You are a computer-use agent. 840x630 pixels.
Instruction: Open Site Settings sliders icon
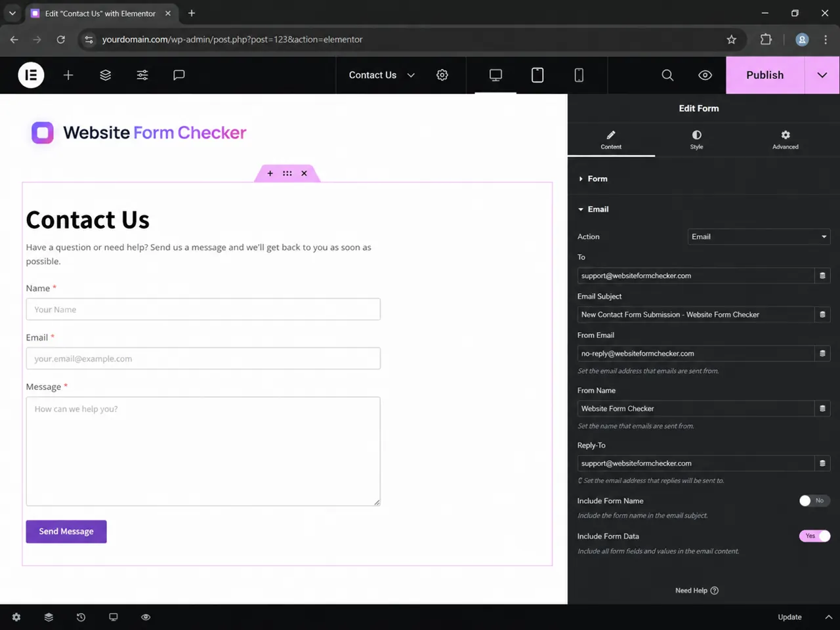tap(142, 75)
